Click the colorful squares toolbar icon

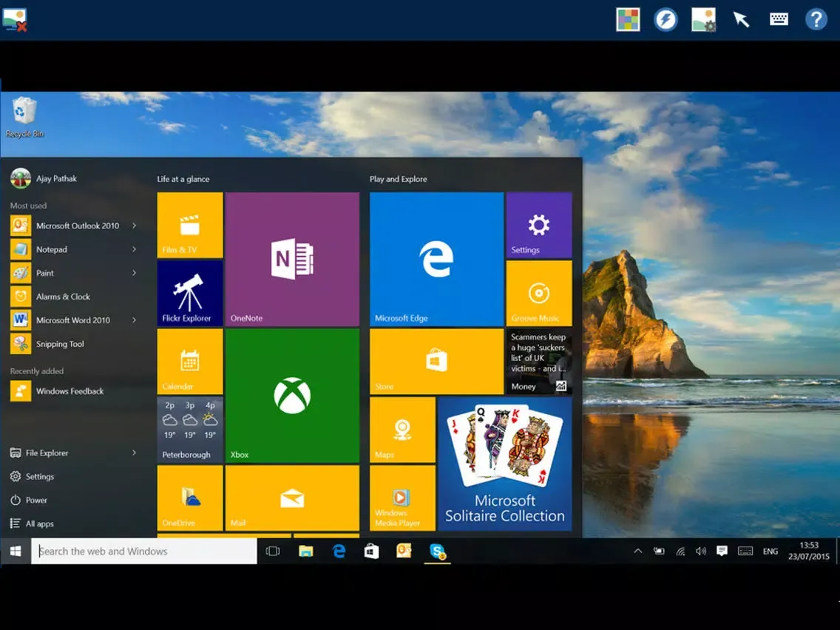click(x=628, y=20)
